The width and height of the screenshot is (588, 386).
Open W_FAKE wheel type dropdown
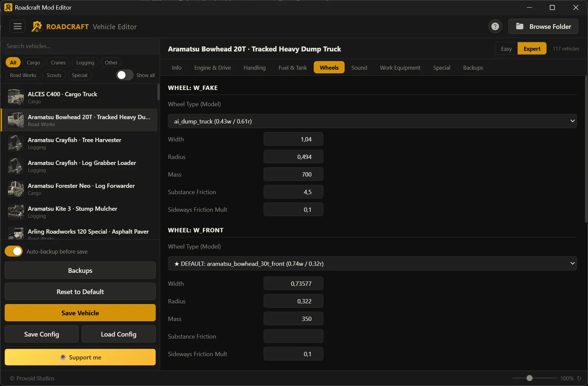click(x=372, y=121)
